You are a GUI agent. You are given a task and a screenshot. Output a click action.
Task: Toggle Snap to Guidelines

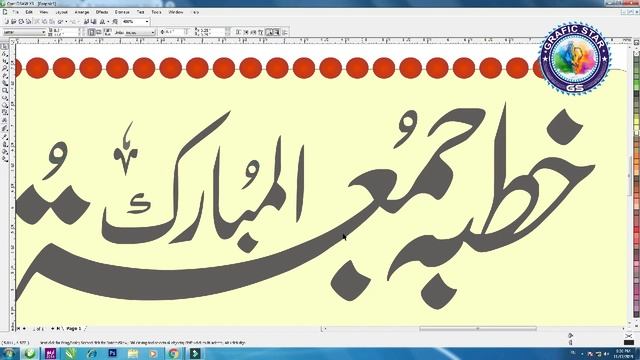point(246,32)
